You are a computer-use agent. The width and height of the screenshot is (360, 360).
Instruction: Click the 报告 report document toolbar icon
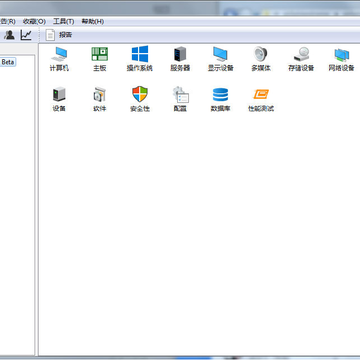point(50,35)
